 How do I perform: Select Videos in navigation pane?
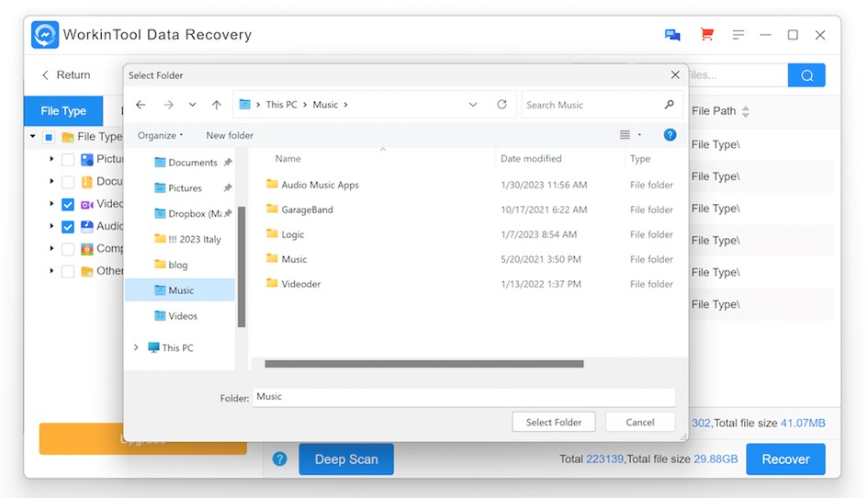point(175,316)
